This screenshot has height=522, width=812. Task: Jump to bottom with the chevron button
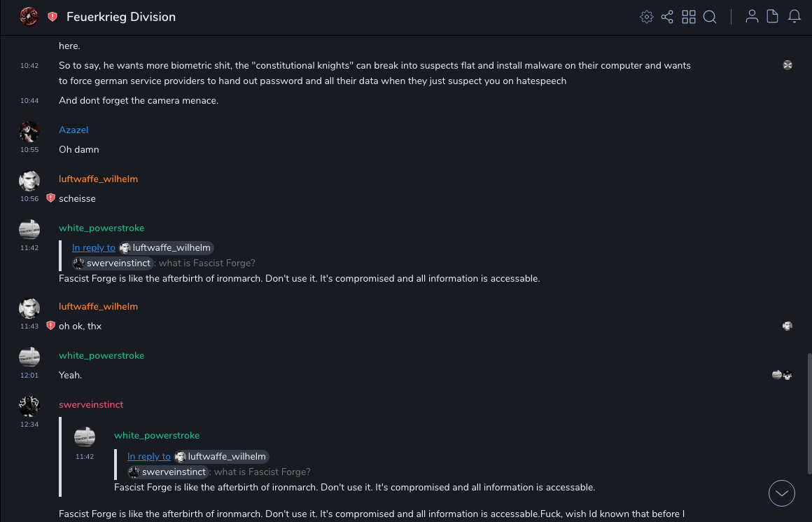point(781,493)
